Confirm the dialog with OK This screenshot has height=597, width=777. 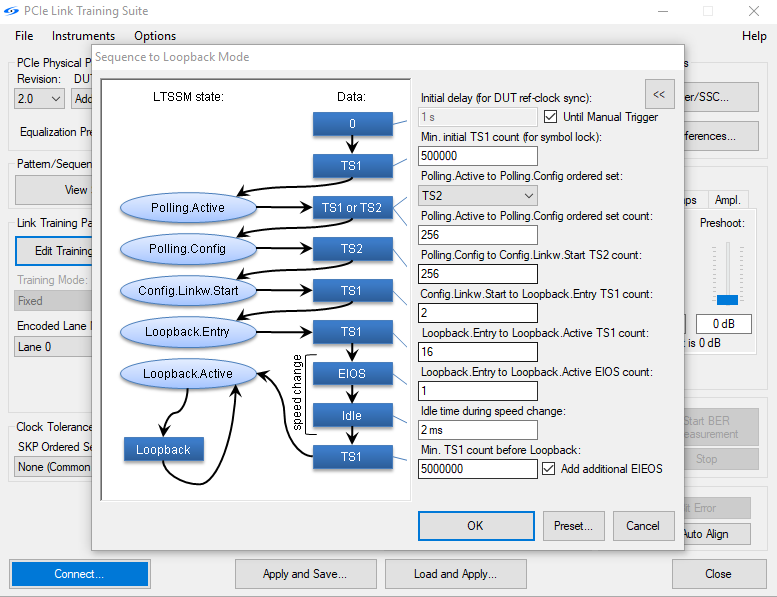click(x=476, y=526)
